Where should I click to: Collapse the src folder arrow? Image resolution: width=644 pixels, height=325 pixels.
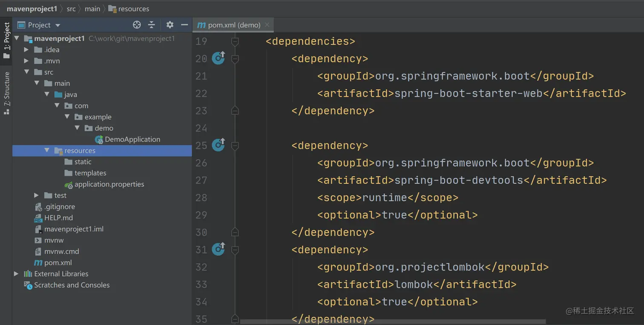coord(26,72)
